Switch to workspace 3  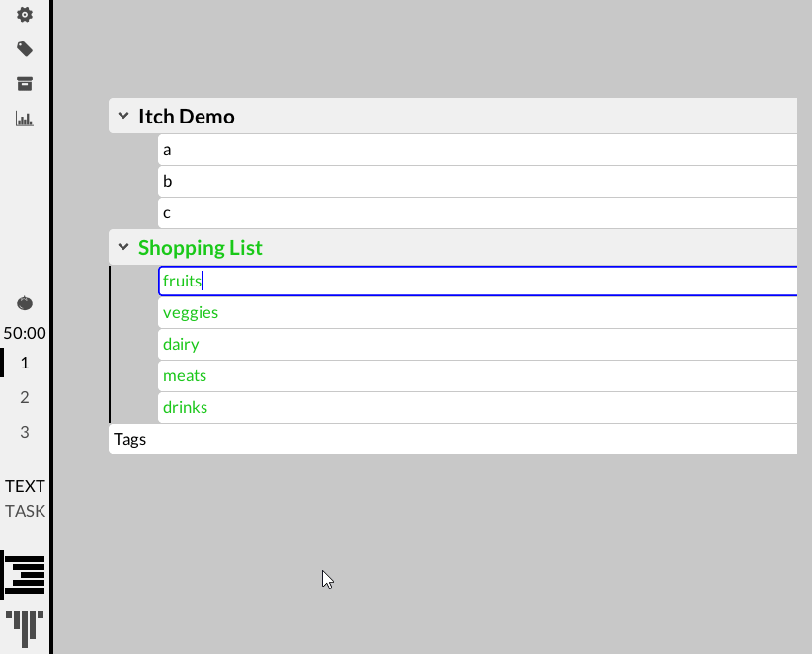click(x=25, y=432)
